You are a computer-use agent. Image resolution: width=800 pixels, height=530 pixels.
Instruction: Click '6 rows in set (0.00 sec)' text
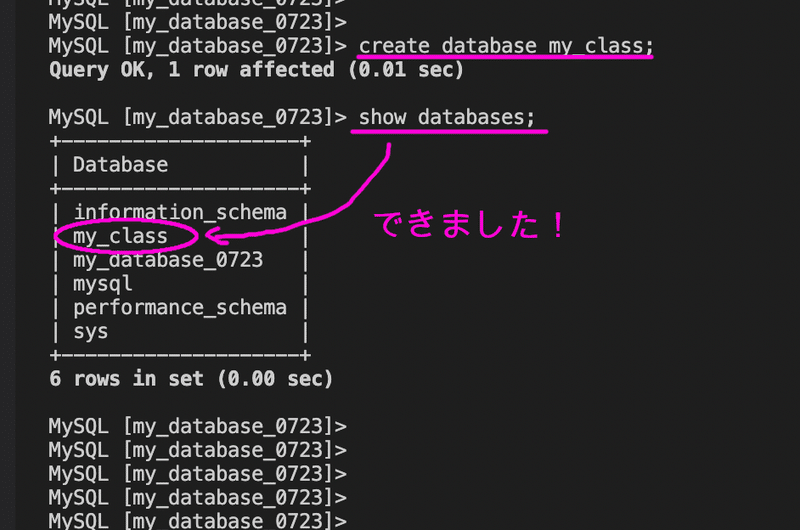(191, 379)
